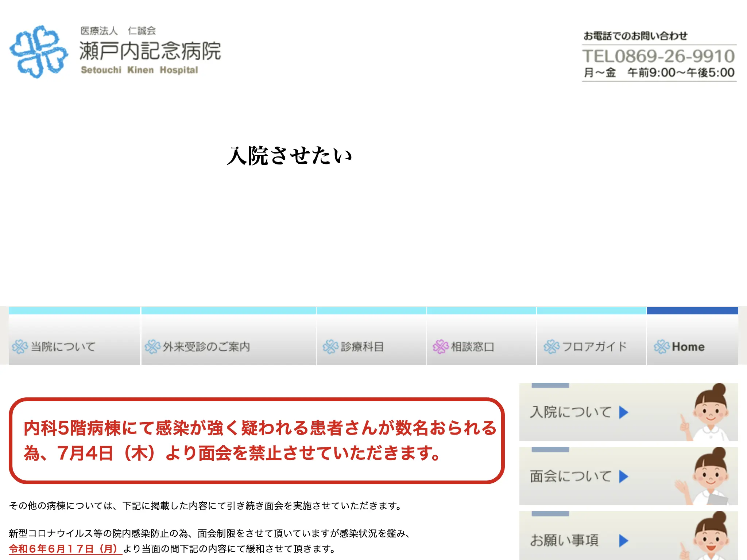
Task: Click the 月〜金 午前9:00〜午後5:00 hours text
Action: [x=659, y=73]
